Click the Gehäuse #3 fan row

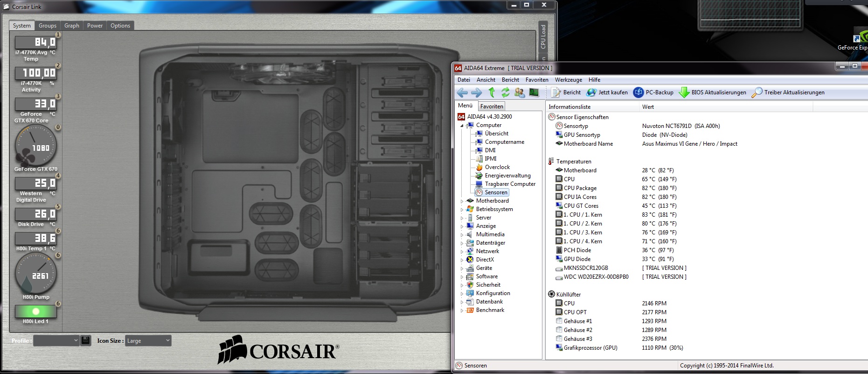[707, 339]
